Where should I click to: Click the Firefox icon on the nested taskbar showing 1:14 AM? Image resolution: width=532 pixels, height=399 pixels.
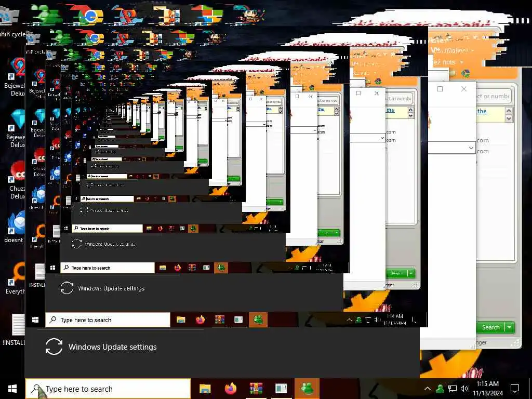(200, 320)
